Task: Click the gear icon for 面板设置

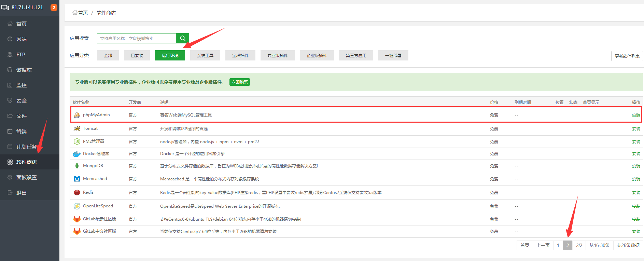Action: (x=10, y=177)
